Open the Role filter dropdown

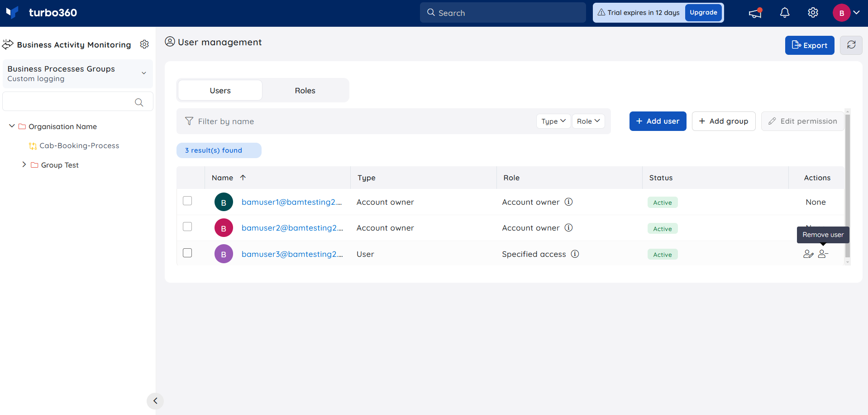(x=588, y=121)
